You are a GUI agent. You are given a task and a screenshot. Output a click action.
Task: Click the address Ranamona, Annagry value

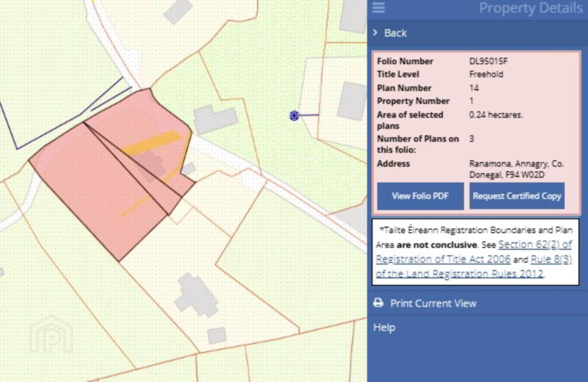click(516, 169)
